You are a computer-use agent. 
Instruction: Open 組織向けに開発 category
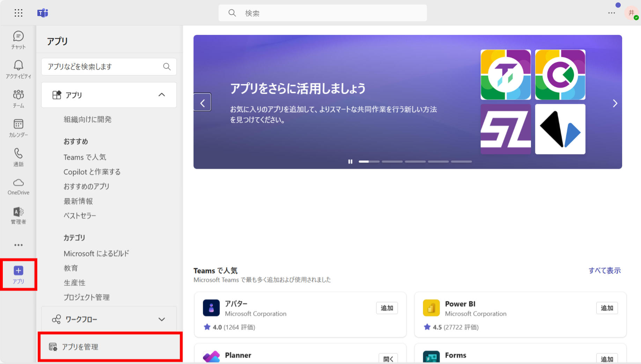(88, 120)
